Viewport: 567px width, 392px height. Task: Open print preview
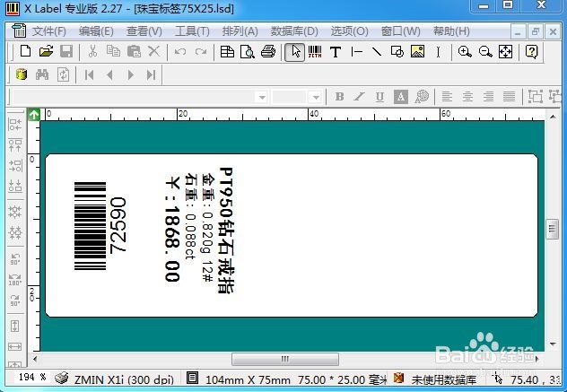pyautogui.click(x=248, y=52)
